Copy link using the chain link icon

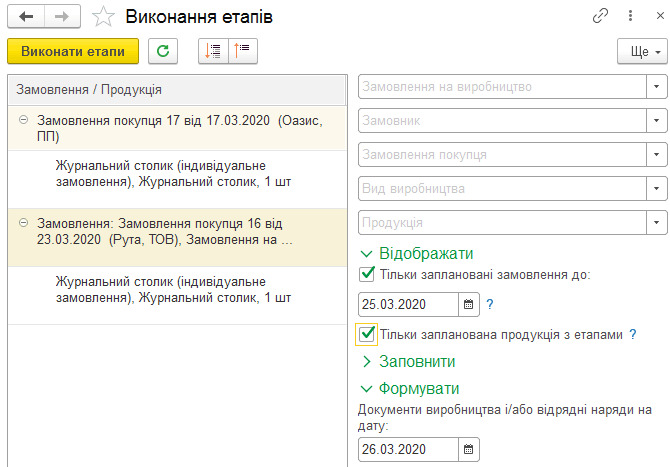coord(600,16)
